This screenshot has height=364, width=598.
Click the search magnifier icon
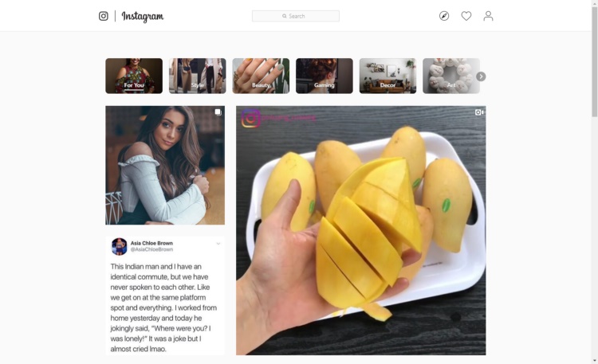tap(284, 16)
